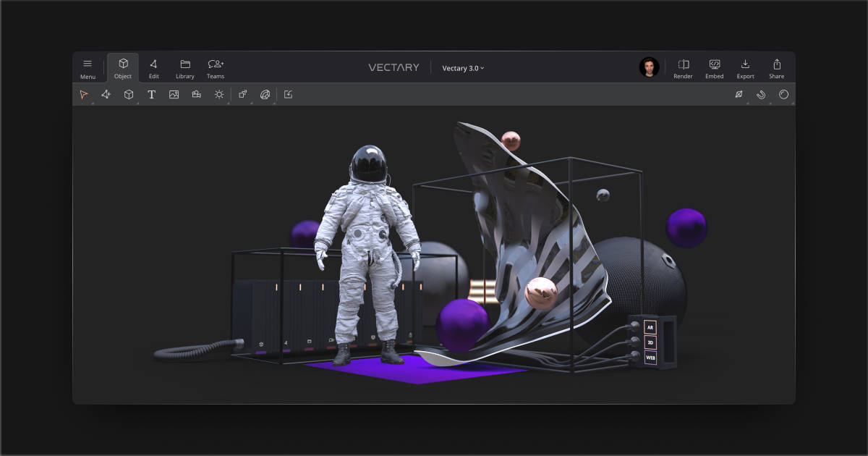Toggle the crossed-out view icon near magnet
The height and width of the screenshot is (456, 868).
point(739,94)
